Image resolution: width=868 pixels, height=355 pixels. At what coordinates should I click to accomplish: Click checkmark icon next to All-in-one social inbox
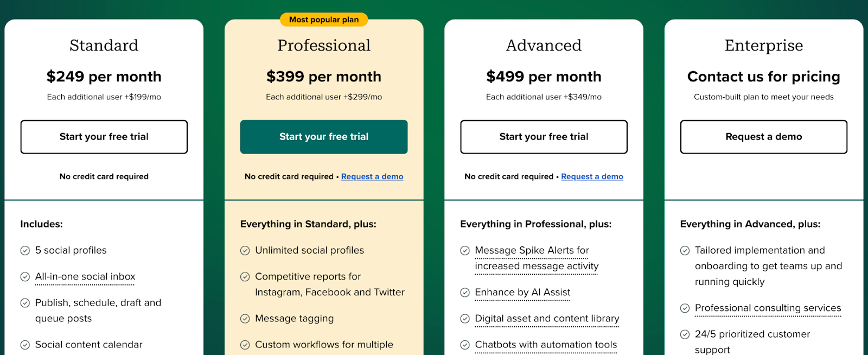(25, 277)
